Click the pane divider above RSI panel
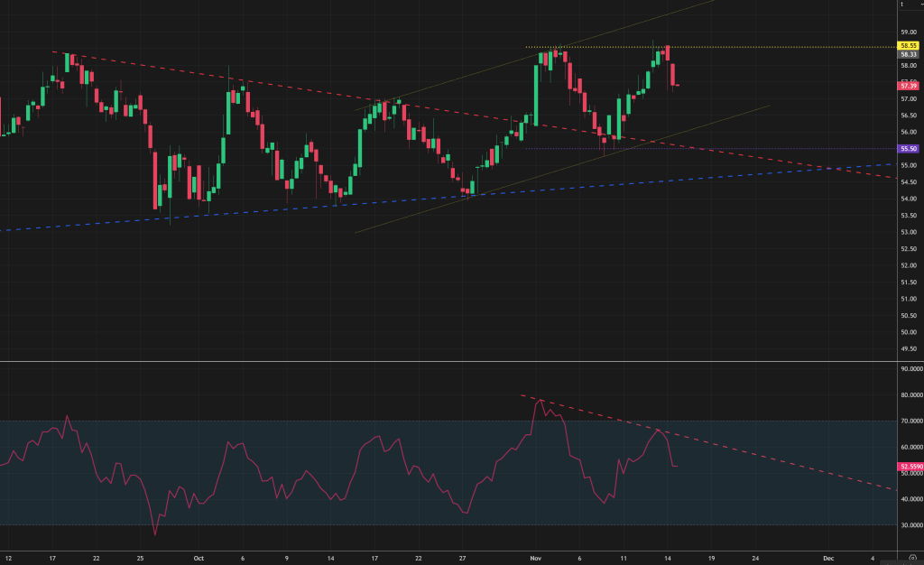924x565 pixels. 451,362
